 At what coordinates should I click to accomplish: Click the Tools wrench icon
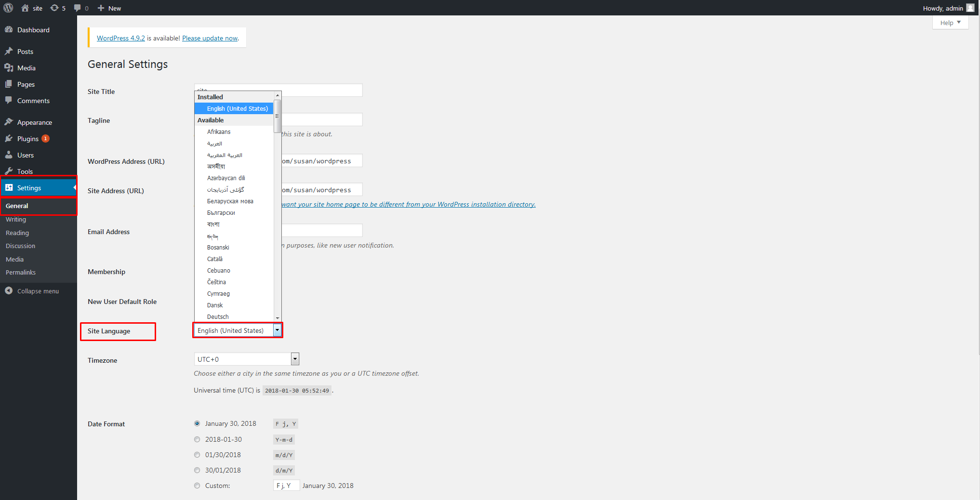coord(9,171)
